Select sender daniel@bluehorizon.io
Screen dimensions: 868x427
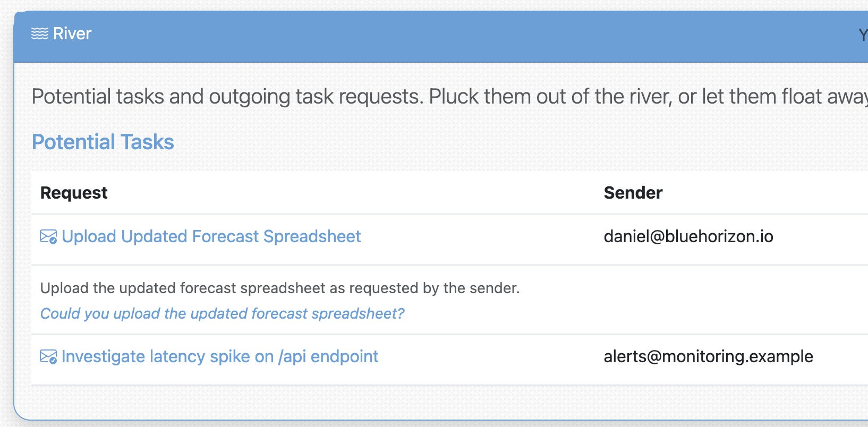(x=688, y=236)
